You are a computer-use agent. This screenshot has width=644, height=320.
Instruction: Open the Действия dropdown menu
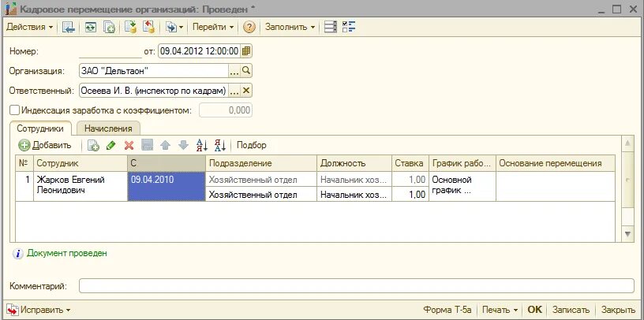tap(29, 27)
